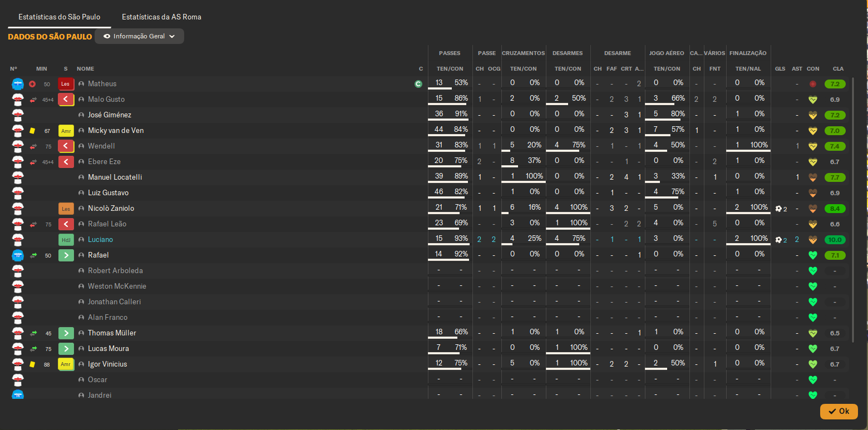Confirm with the Ok button
The height and width of the screenshot is (430, 868).
839,411
